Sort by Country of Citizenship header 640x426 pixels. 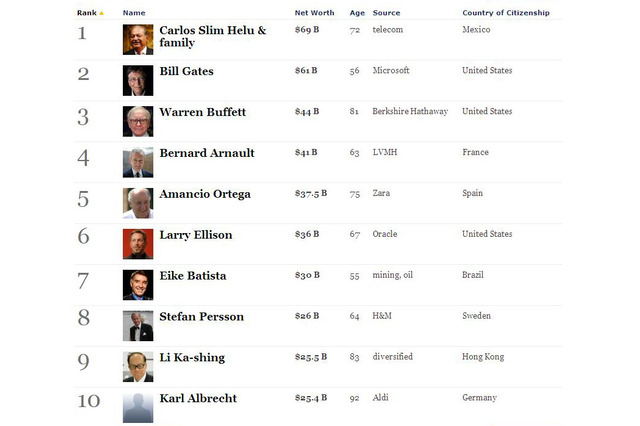coord(506,13)
